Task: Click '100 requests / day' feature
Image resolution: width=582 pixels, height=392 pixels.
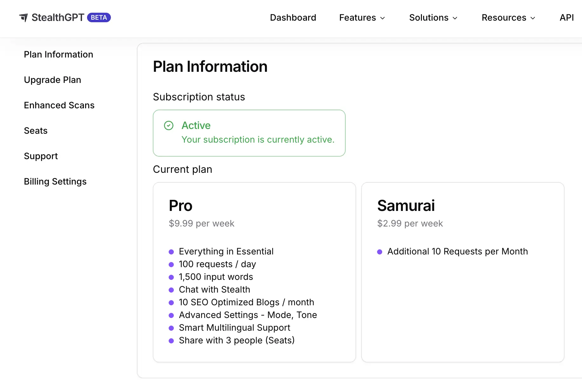Action: (x=217, y=264)
